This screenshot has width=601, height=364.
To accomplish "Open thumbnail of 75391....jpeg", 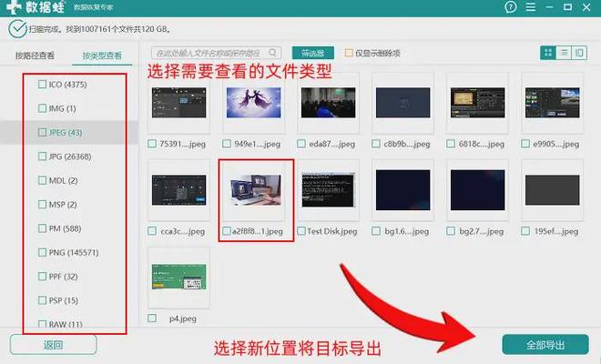I will tap(178, 103).
